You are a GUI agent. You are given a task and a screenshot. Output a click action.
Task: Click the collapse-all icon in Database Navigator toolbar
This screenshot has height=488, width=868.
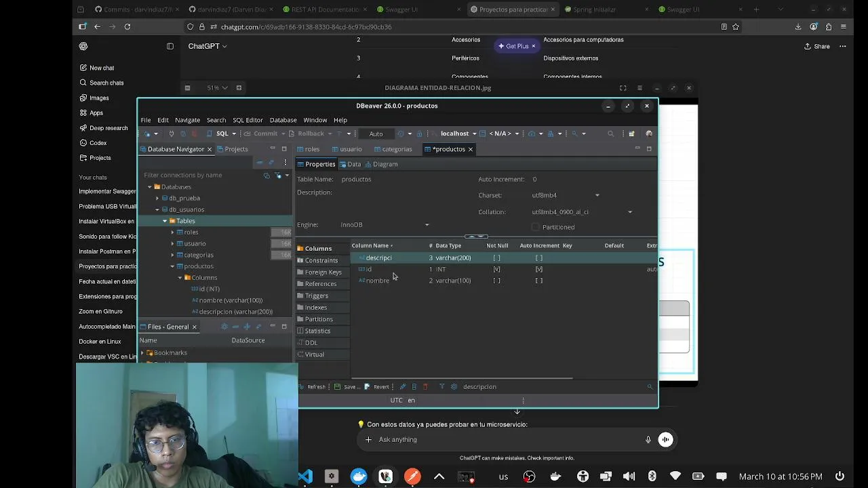[259, 163]
